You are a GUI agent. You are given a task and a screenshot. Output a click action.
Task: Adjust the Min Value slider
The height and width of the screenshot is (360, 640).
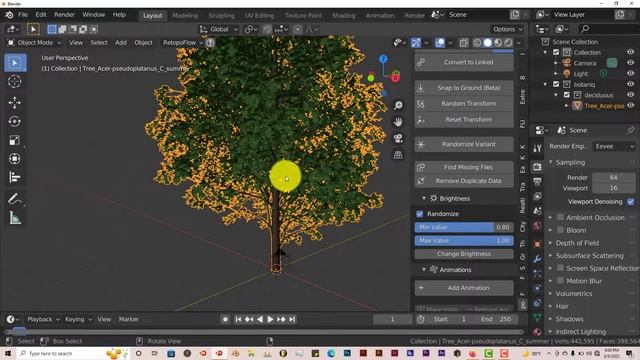464,227
